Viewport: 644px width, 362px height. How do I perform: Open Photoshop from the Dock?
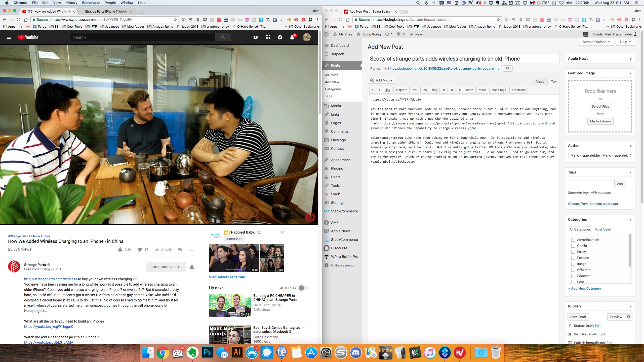point(208,352)
